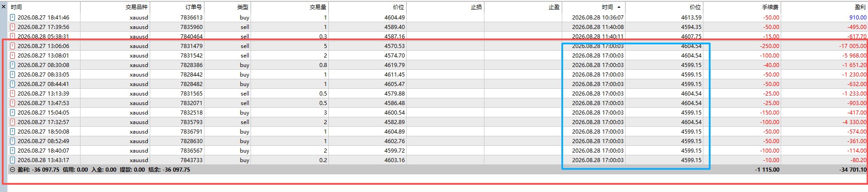868x192 pixels.
Task: Click the 交易量 column header
Action: click(318, 7)
